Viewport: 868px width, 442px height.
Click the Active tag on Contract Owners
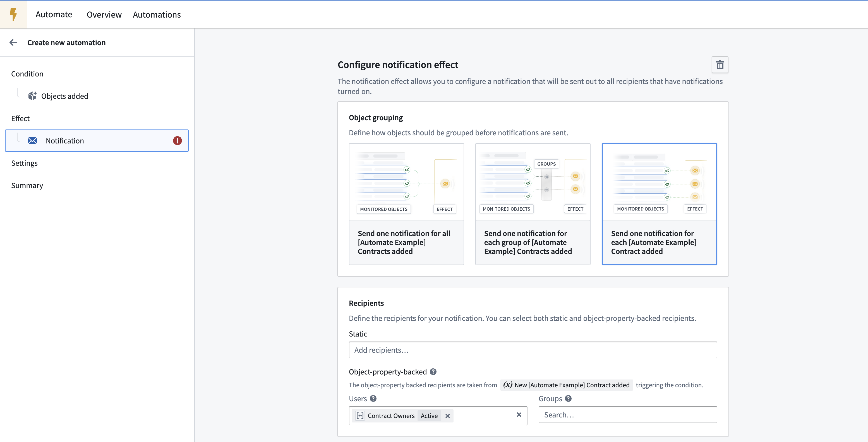(x=429, y=416)
